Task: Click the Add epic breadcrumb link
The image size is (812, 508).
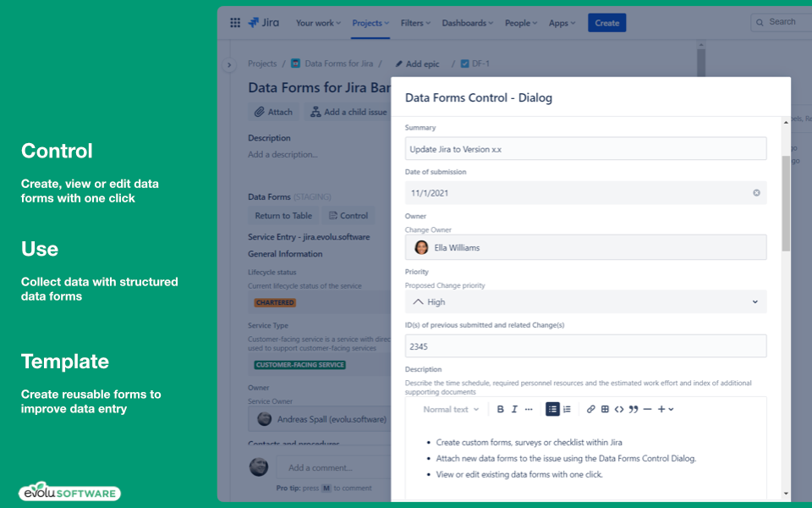Action: (x=422, y=63)
